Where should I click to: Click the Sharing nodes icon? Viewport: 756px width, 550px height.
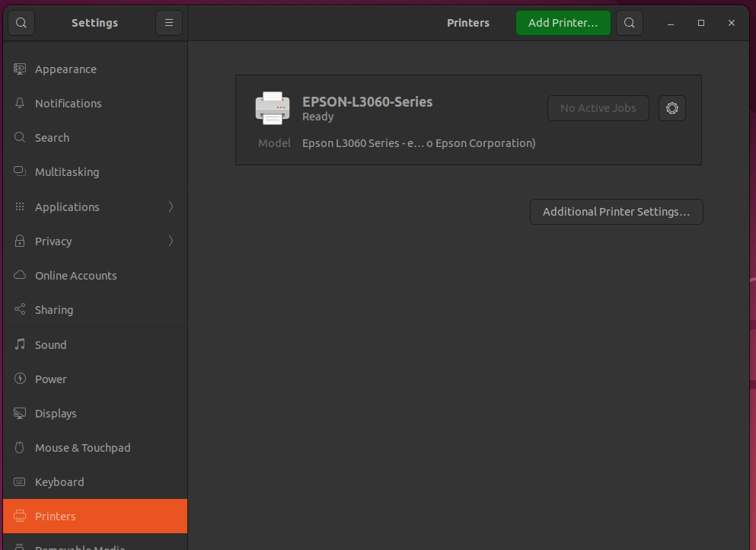click(20, 309)
